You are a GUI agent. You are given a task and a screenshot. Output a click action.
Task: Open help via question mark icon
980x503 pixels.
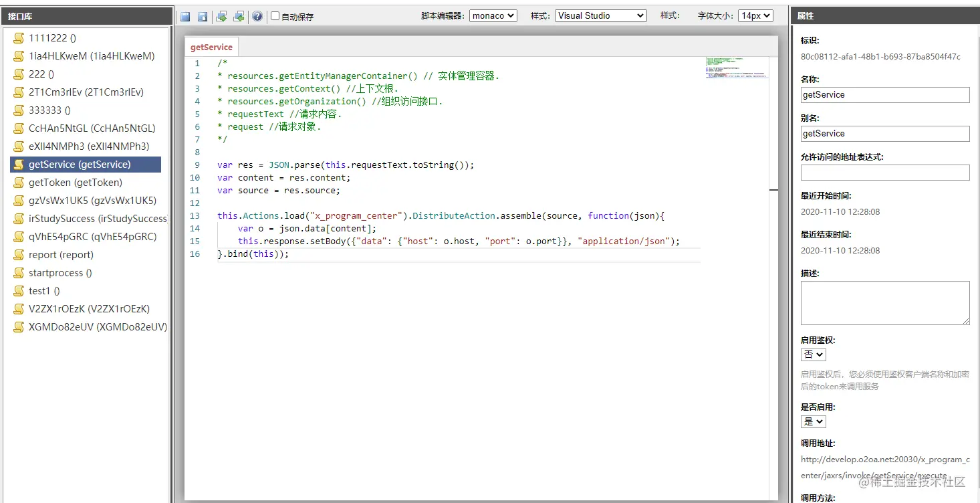[257, 16]
